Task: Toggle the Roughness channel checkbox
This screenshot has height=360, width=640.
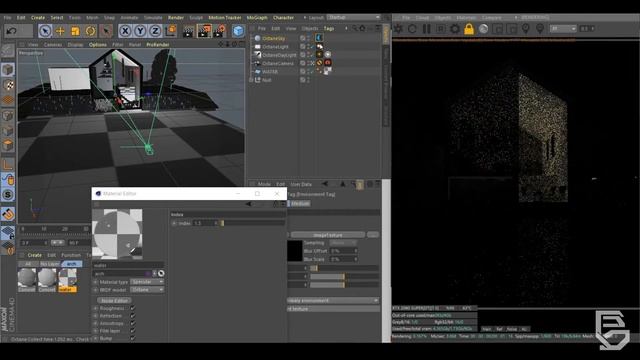Action: point(133,309)
